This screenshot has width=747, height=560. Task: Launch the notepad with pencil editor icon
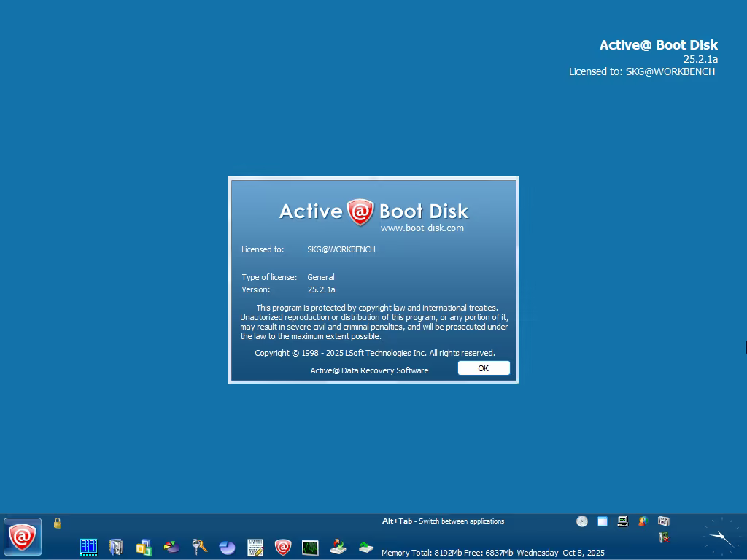click(x=255, y=547)
